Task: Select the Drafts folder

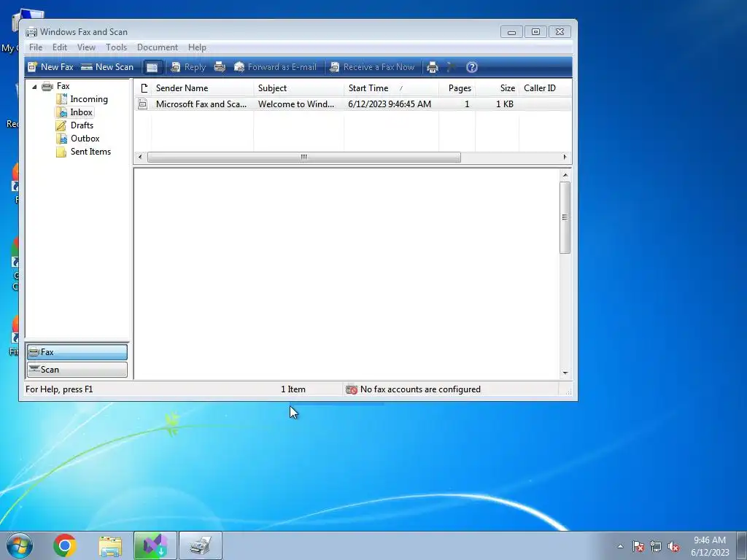Action: pyautogui.click(x=82, y=125)
